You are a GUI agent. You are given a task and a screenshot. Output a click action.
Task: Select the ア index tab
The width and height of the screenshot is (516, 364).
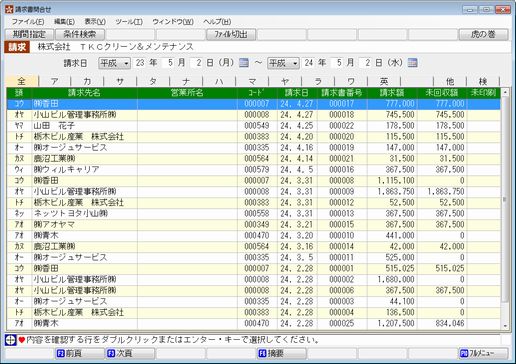(x=55, y=81)
